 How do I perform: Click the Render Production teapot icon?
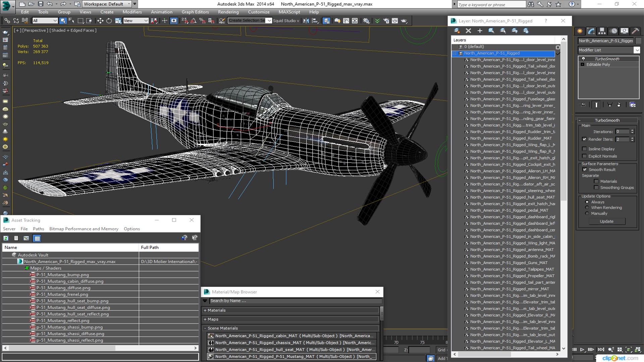click(404, 21)
